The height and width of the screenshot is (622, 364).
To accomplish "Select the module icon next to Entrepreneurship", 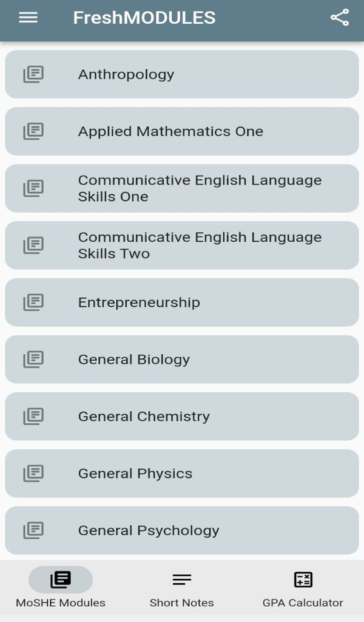I will [x=34, y=302].
